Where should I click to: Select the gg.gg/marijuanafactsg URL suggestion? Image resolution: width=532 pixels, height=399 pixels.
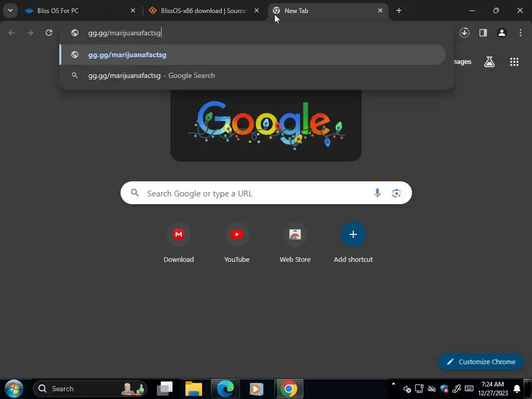[x=252, y=55]
